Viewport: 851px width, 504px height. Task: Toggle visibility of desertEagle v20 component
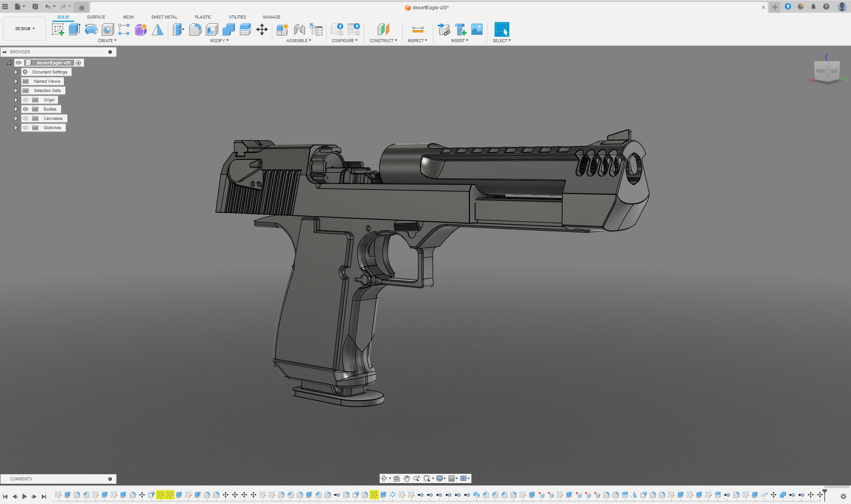point(19,63)
